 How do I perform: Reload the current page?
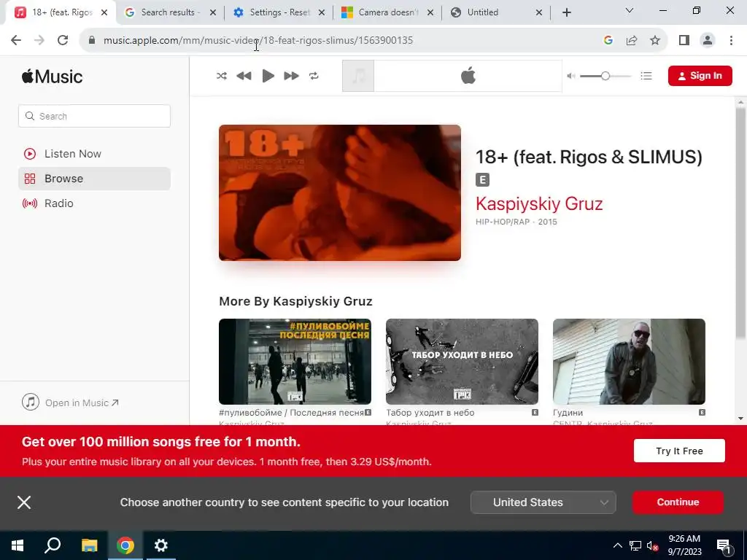pos(63,41)
